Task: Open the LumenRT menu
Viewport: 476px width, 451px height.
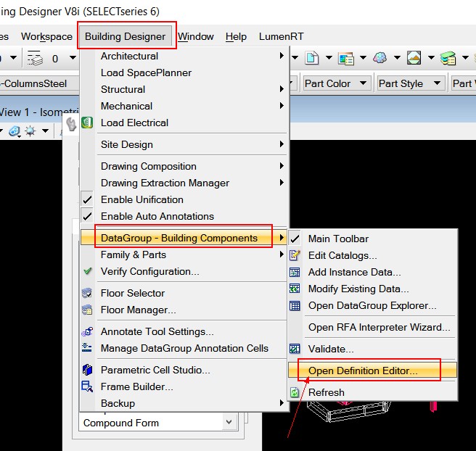Action: pos(281,36)
